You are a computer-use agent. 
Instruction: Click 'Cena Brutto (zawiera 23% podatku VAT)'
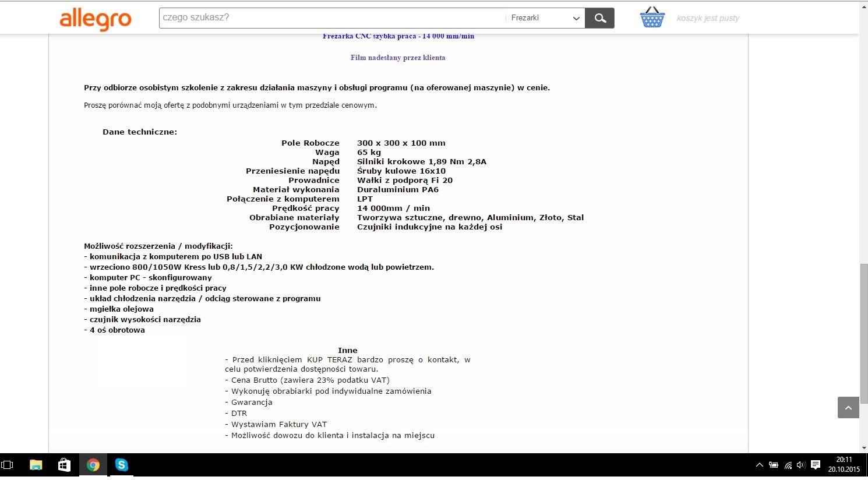pos(310,380)
